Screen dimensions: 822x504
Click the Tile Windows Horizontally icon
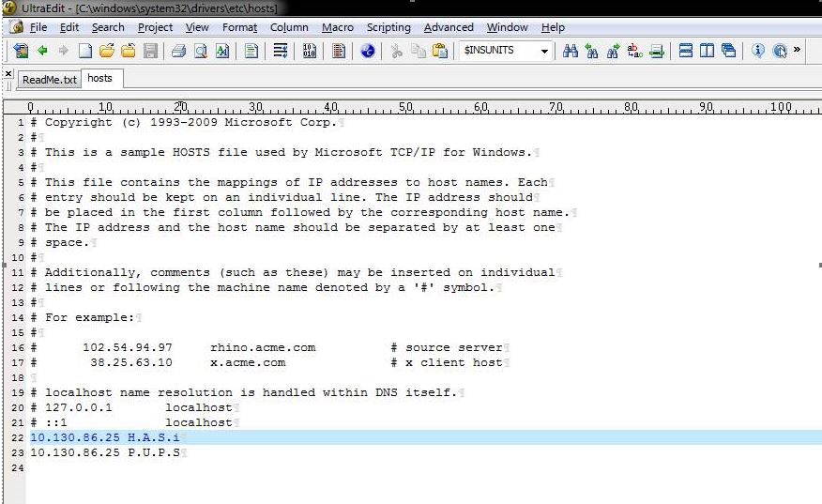click(x=686, y=52)
